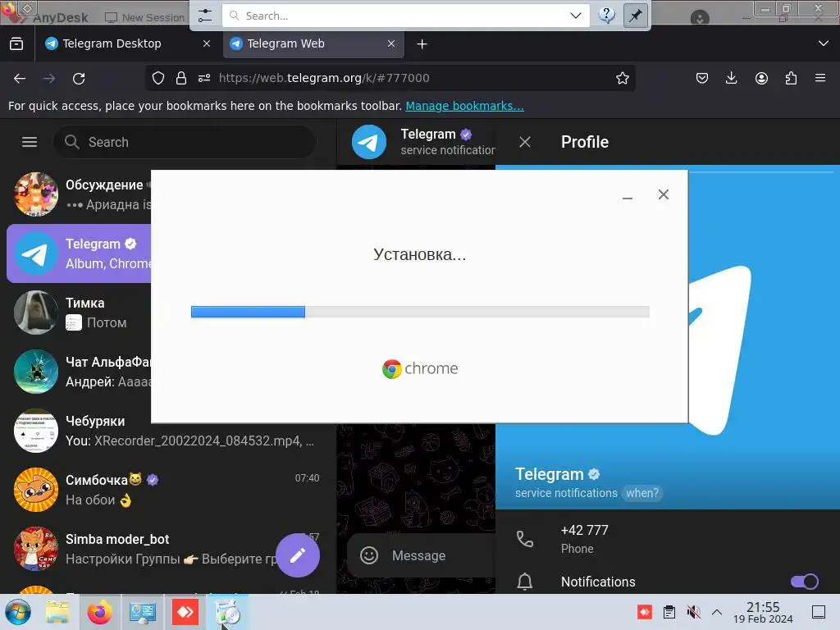Open the AnyDesk New Session tab

(144, 17)
